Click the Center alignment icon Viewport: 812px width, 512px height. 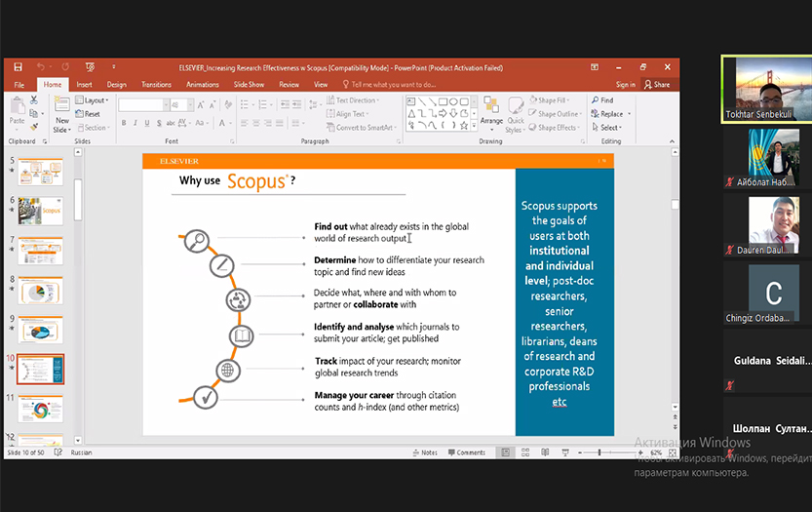(256, 123)
